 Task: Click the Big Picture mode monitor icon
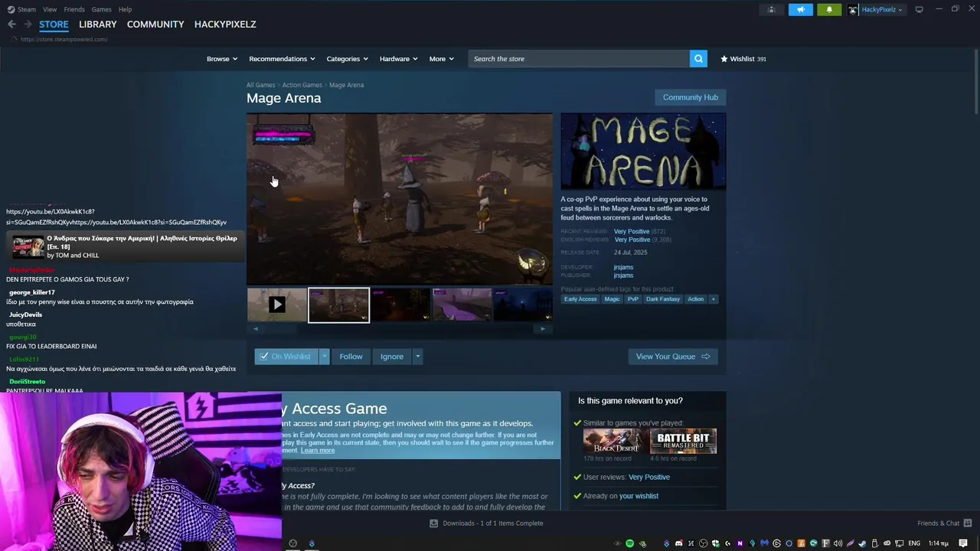tap(919, 10)
